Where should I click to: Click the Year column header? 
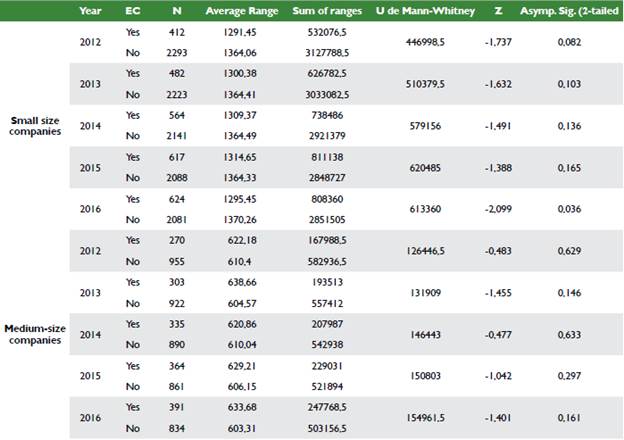(90, 10)
